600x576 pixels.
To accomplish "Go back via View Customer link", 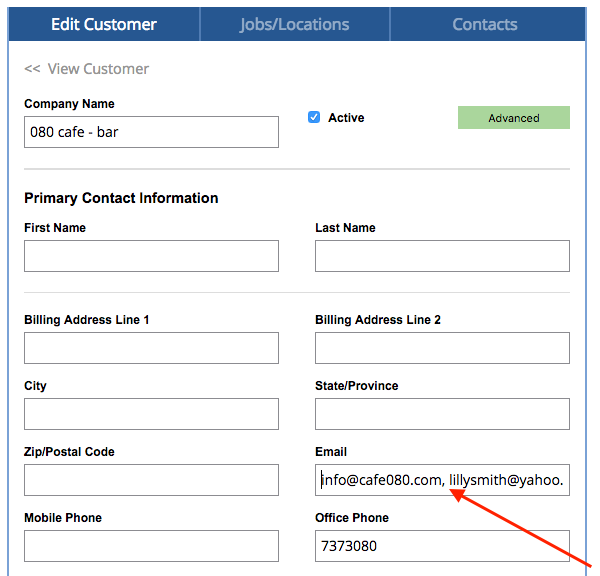I will coord(87,69).
